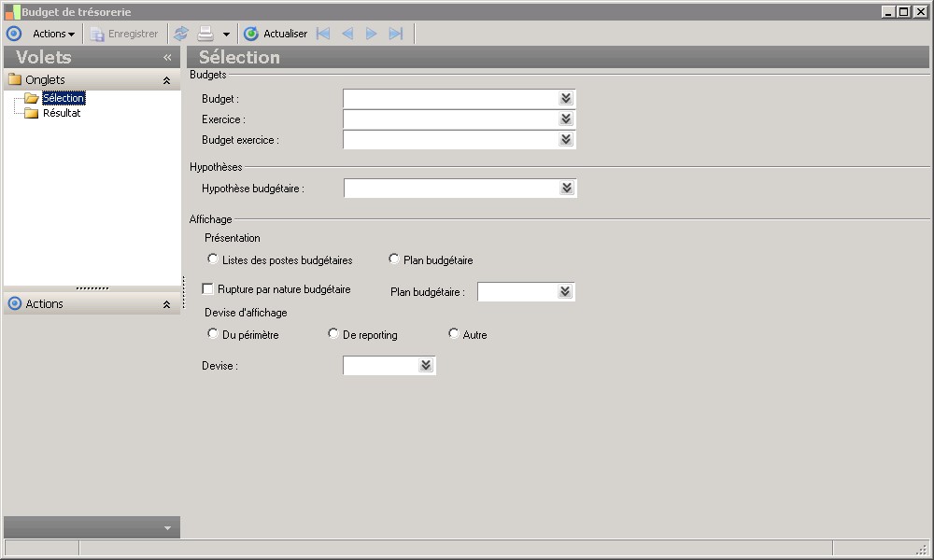Open the Budget dropdown list
The width and height of the screenshot is (934, 560).
tap(565, 98)
